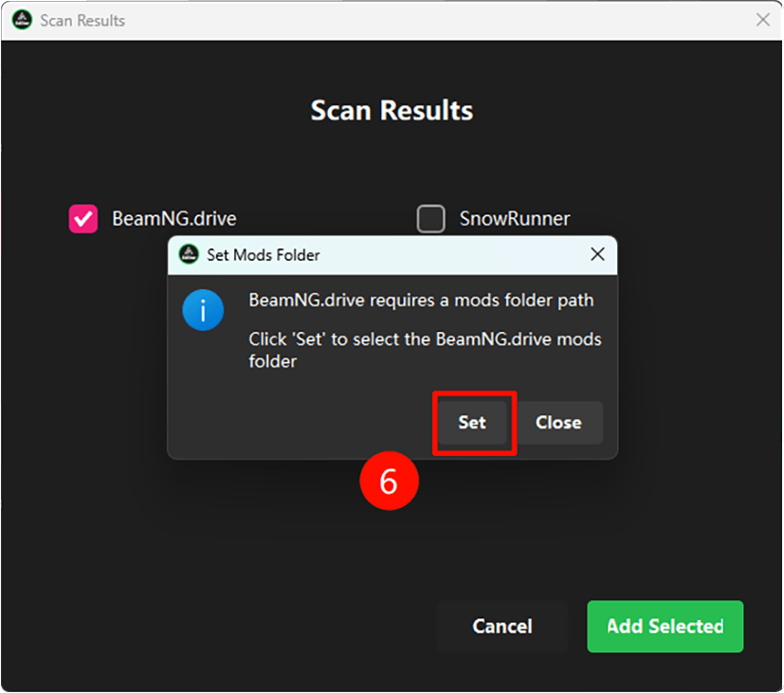Click the large Scan Results heading

click(392, 111)
